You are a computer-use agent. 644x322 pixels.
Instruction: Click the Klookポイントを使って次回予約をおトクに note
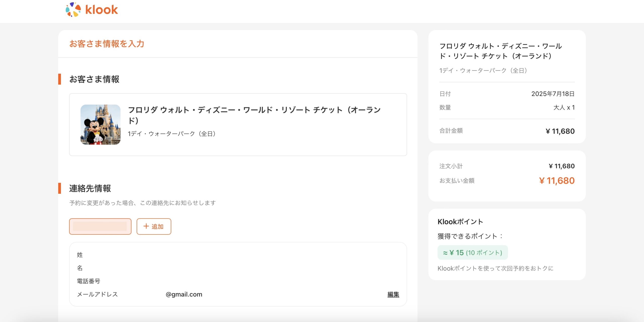tap(496, 268)
